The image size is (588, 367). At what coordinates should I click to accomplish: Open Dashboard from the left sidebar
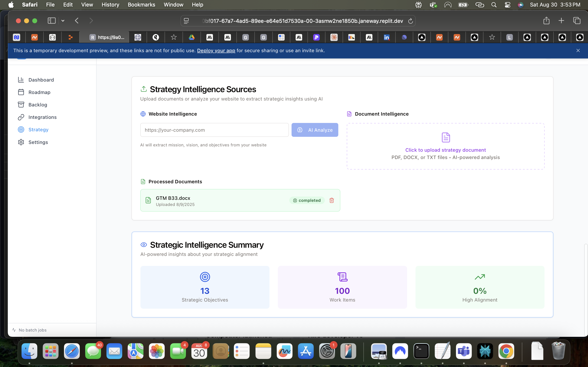point(41,80)
